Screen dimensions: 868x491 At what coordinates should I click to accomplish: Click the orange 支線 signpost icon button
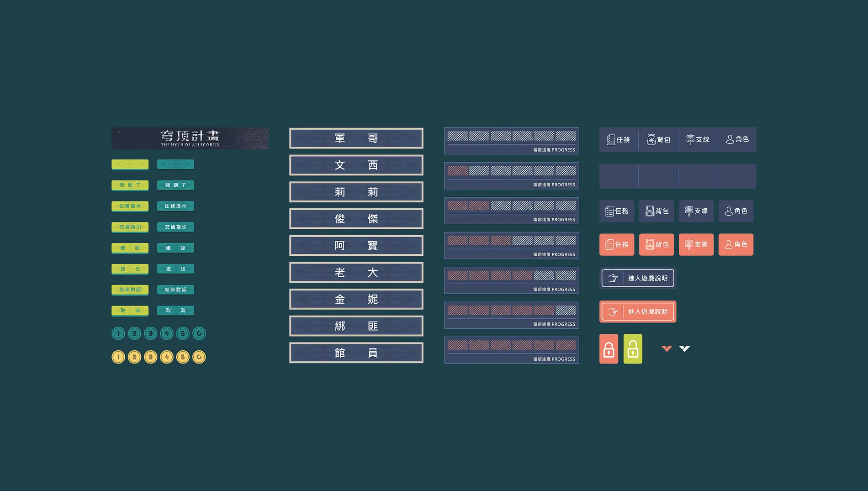click(696, 244)
